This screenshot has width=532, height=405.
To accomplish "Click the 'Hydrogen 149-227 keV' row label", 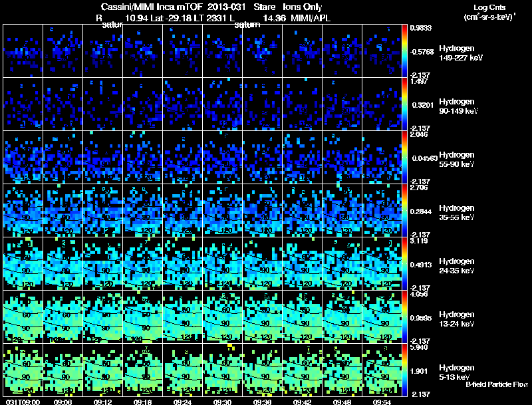I will pyautogui.click(x=461, y=53).
